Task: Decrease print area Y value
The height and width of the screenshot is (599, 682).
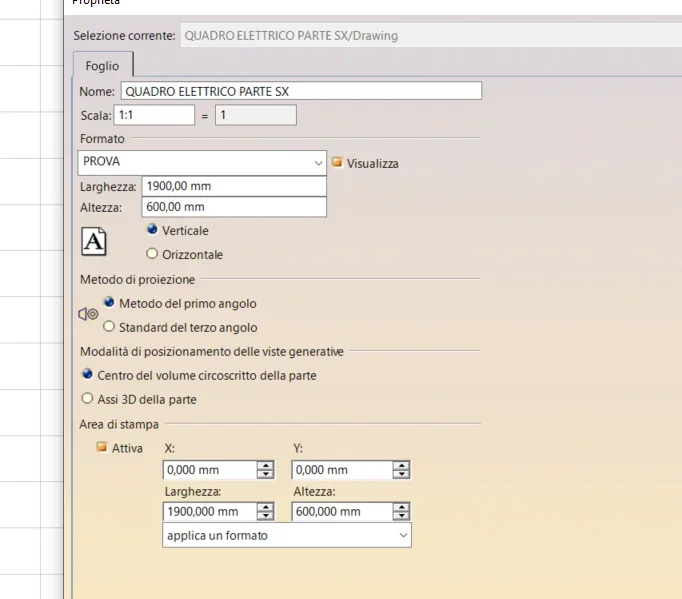Action: coord(401,474)
